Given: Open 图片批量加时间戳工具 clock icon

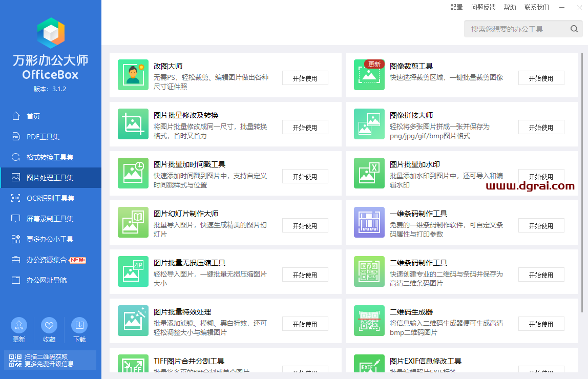Looking at the screenshot, I should click(x=133, y=173).
